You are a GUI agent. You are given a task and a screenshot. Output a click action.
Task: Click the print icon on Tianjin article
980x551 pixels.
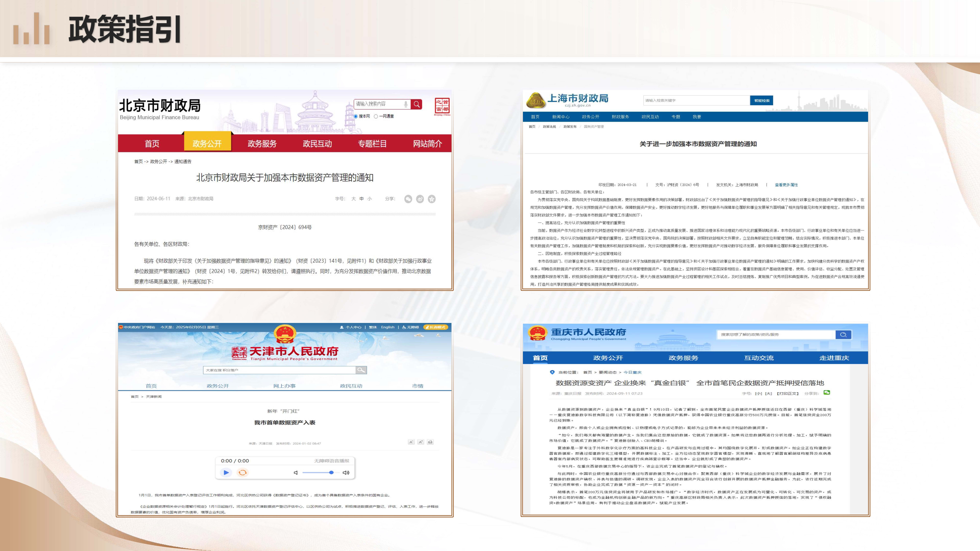430,442
